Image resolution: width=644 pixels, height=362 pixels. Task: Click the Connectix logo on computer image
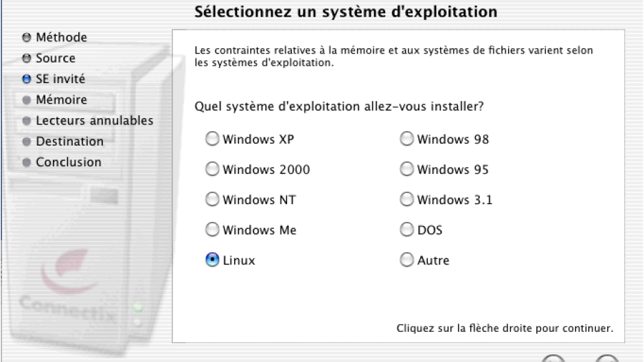tap(68, 288)
